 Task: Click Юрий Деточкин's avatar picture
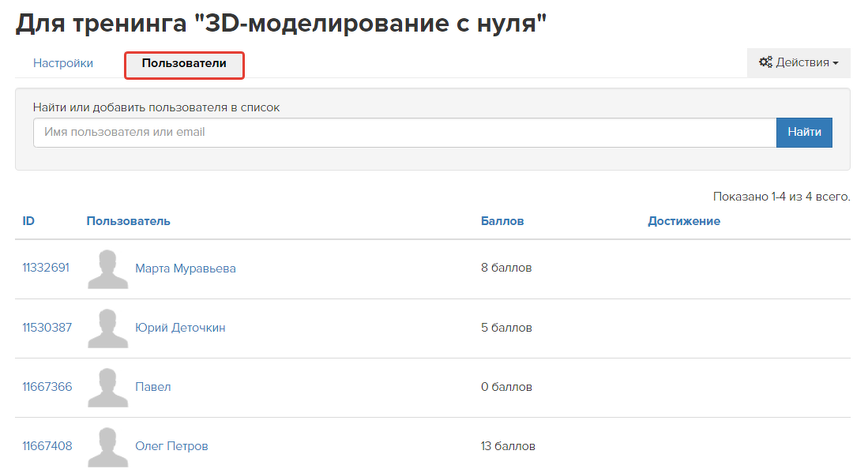point(108,328)
